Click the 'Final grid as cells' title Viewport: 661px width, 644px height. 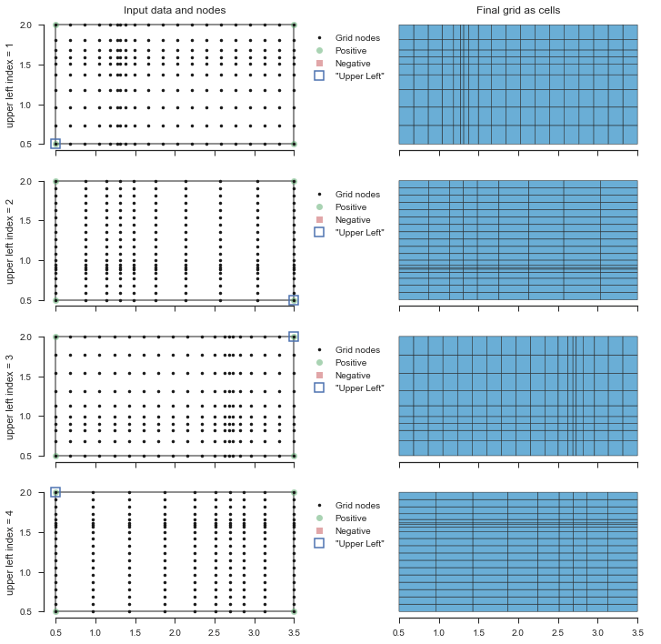coord(518,10)
